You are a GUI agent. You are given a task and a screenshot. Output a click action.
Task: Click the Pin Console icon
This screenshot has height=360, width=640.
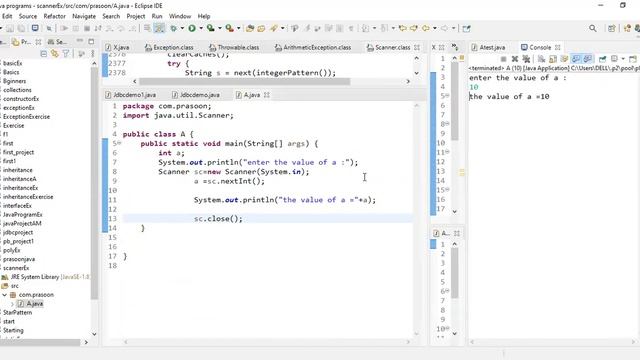602,59
